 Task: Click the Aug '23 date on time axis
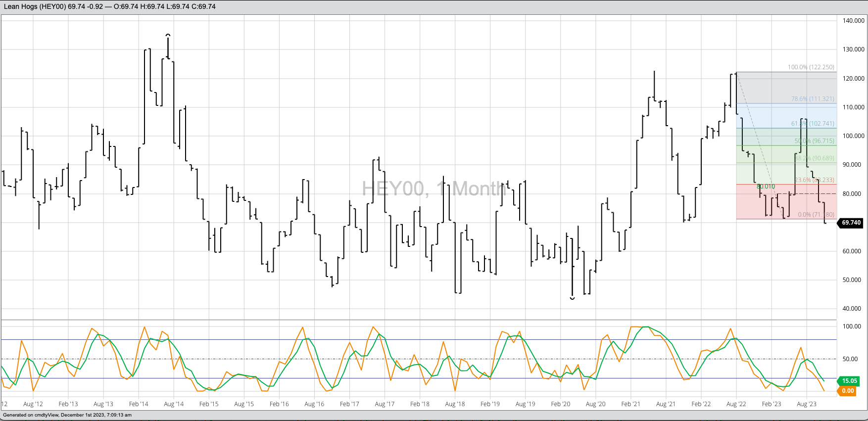pyautogui.click(x=807, y=404)
